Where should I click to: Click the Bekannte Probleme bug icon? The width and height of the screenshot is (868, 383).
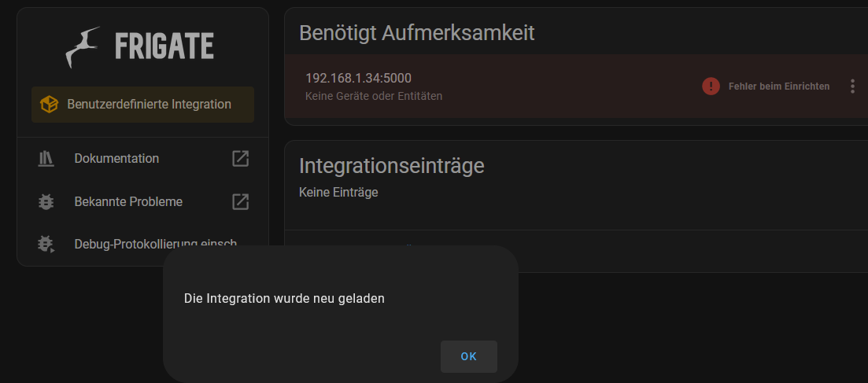click(46, 202)
